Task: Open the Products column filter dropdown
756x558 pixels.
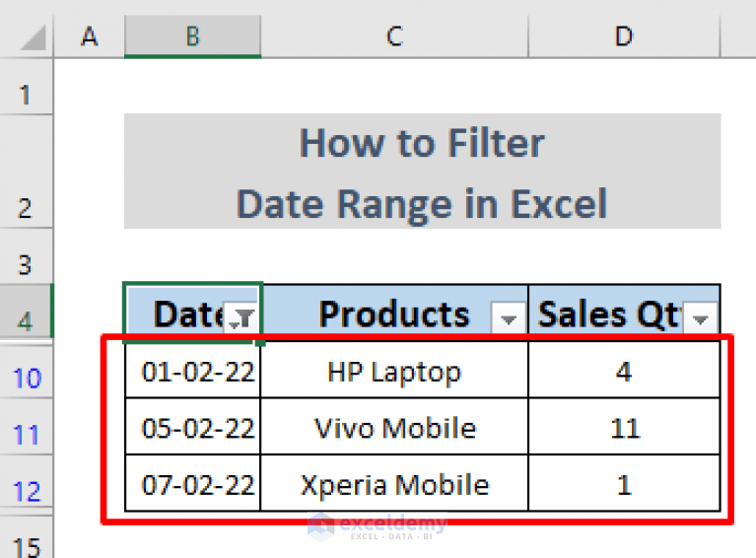Action: (508, 318)
